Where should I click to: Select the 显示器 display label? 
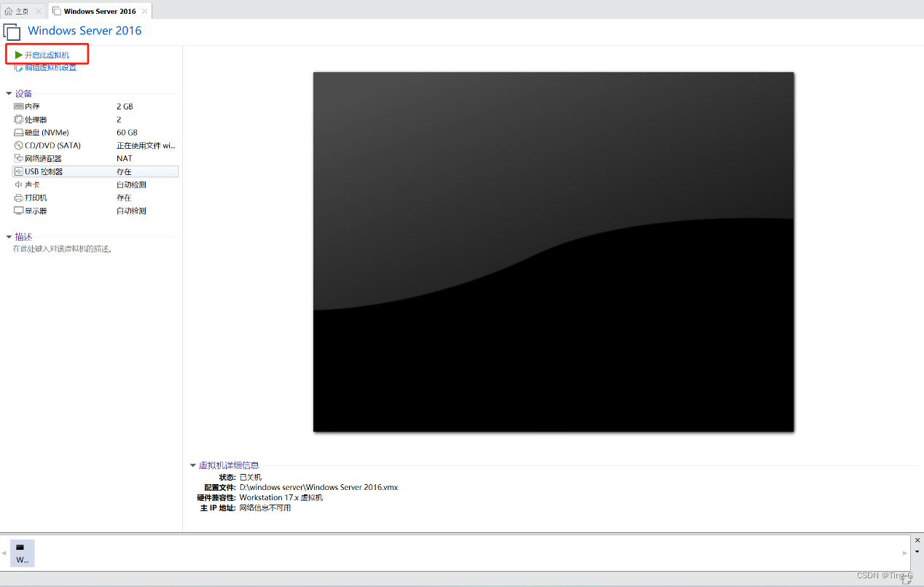coord(36,211)
